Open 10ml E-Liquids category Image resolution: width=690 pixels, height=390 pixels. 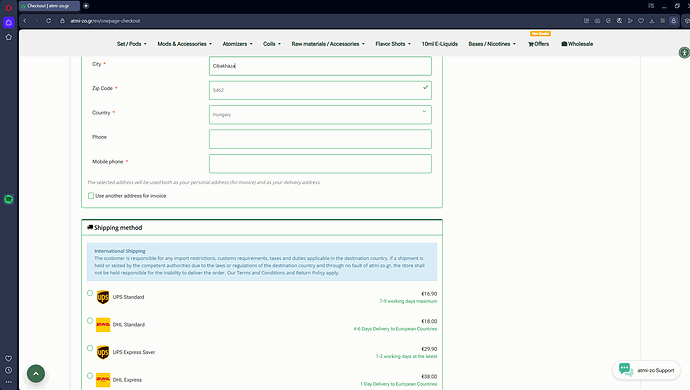click(440, 44)
